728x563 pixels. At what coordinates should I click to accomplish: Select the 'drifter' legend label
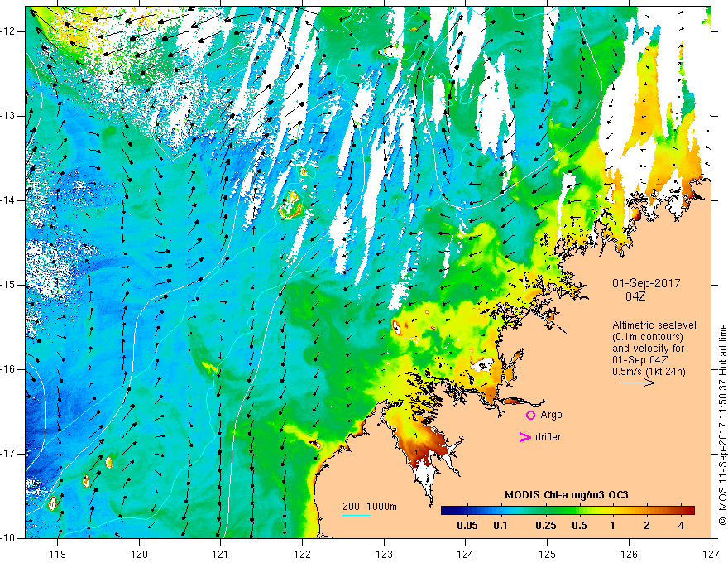click(548, 437)
